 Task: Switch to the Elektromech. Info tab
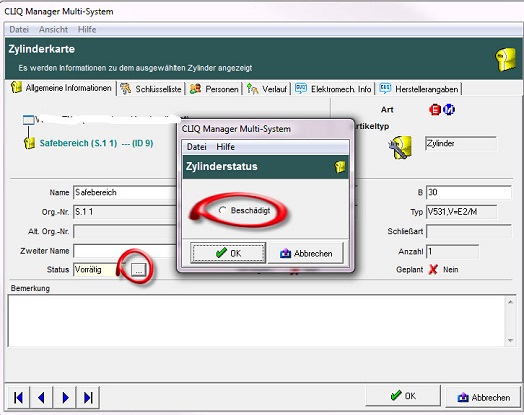tap(333, 89)
